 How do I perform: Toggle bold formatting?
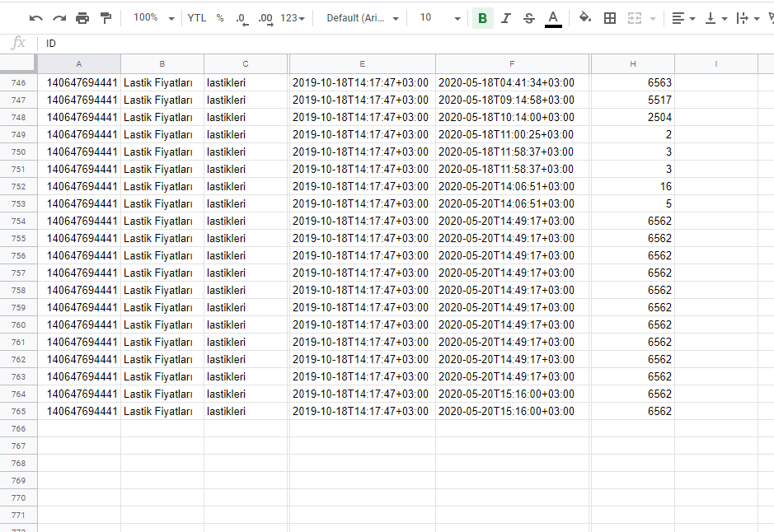tap(483, 18)
